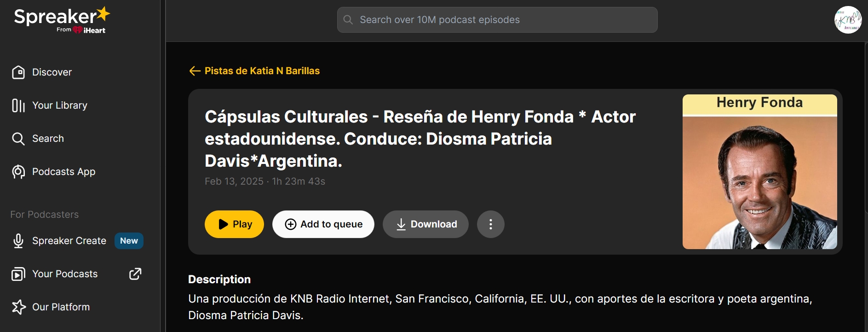Open the Discover page icon
The width and height of the screenshot is (868, 332).
18,72
